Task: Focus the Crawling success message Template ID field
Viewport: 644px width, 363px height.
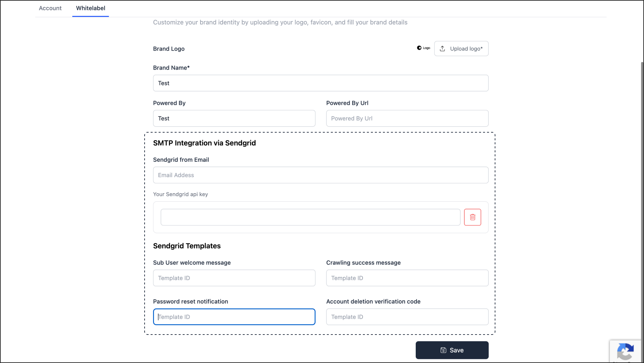Action: pyautogui.click(x=407, y=278)
